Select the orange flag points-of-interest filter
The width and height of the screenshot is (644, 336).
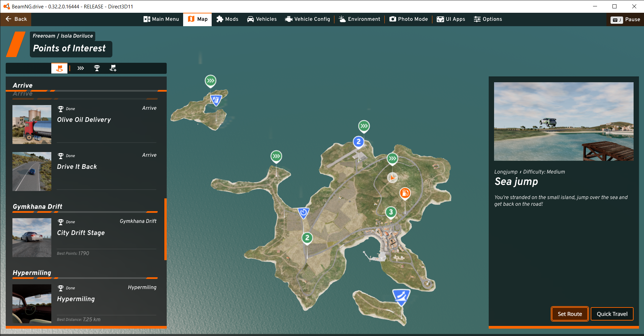click(59, 68)
